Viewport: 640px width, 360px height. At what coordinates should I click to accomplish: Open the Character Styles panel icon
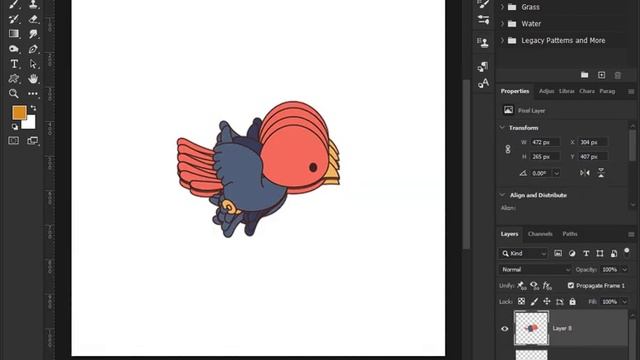pos(483,83)
